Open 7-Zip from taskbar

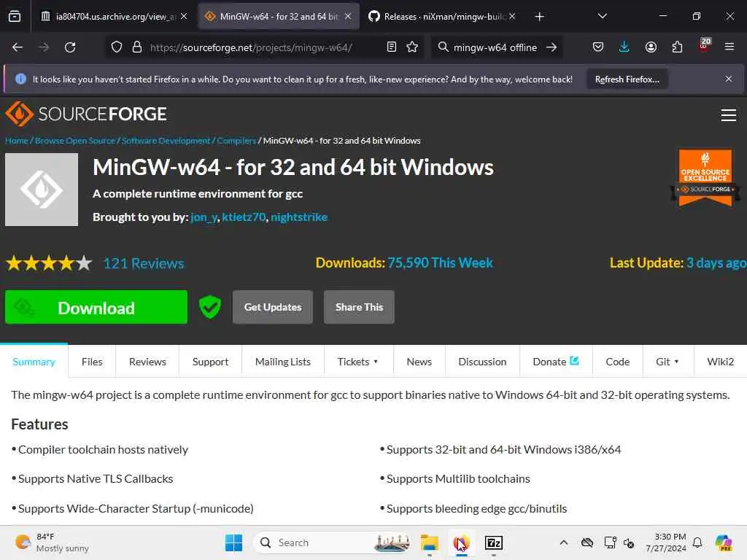(494, 542)
